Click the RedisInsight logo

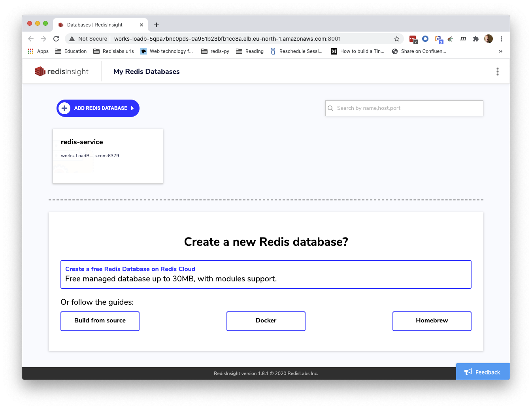click(62, 72)
